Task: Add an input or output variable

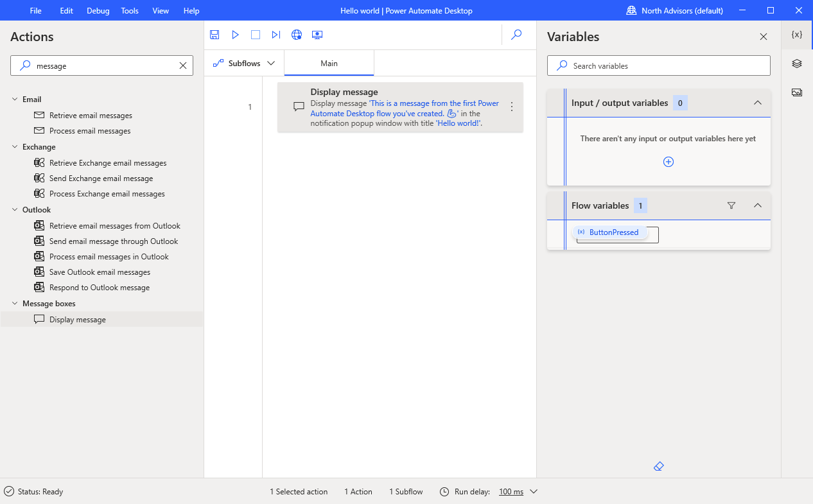Action: 669,162
